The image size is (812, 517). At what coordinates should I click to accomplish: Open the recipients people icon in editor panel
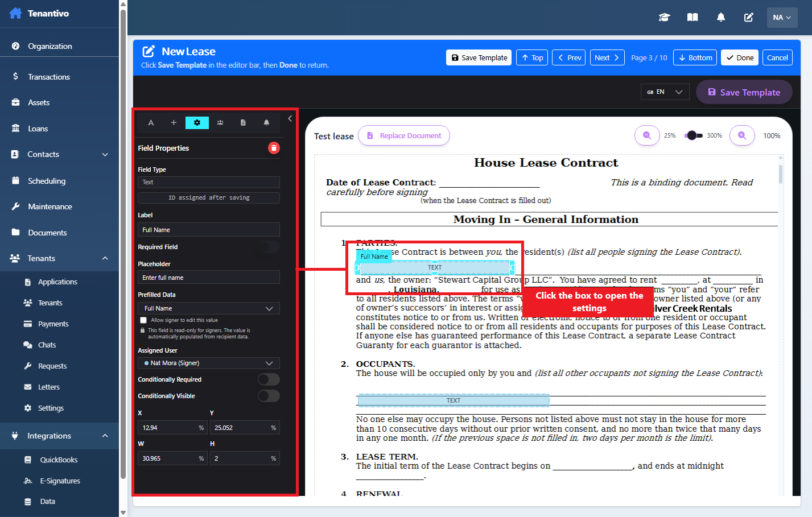(220, 123)
